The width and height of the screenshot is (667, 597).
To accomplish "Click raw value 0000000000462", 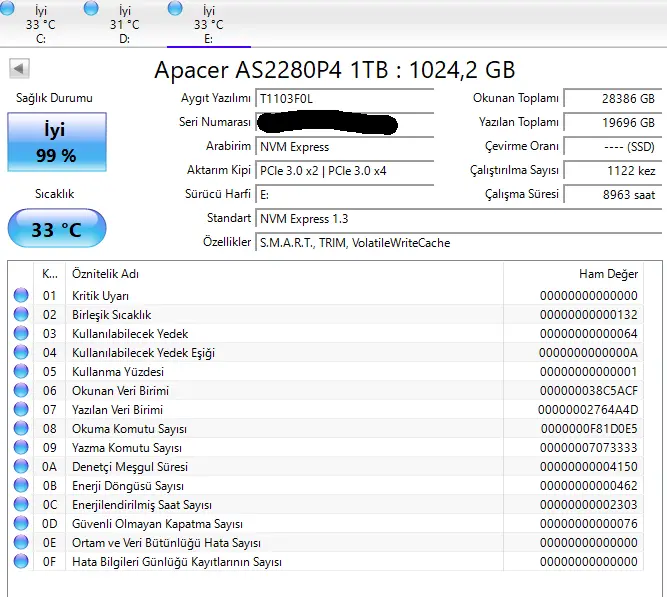I will [589, 486].
